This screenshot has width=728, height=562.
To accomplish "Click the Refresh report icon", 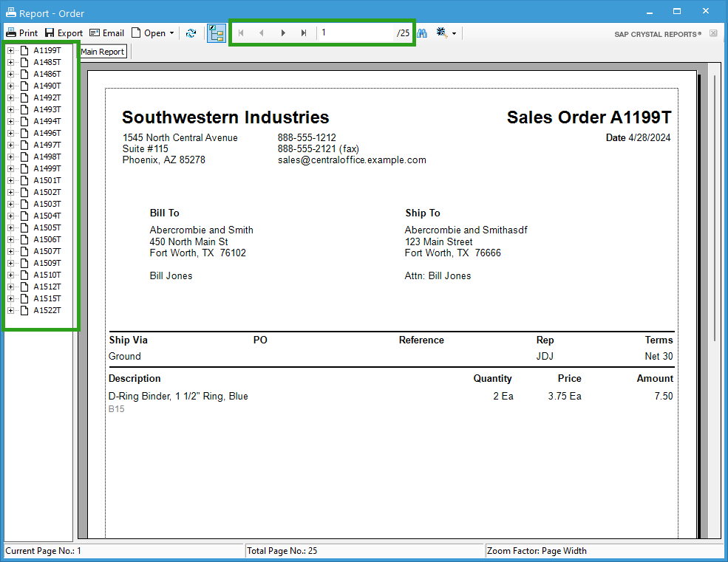I will 191,32.
